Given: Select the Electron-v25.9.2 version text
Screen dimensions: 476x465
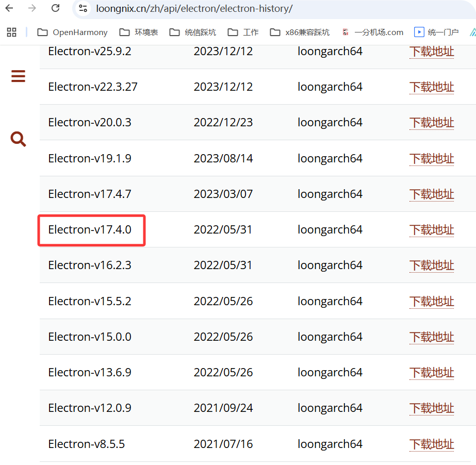Looking at the screenshot, I should tap(90, 52).
